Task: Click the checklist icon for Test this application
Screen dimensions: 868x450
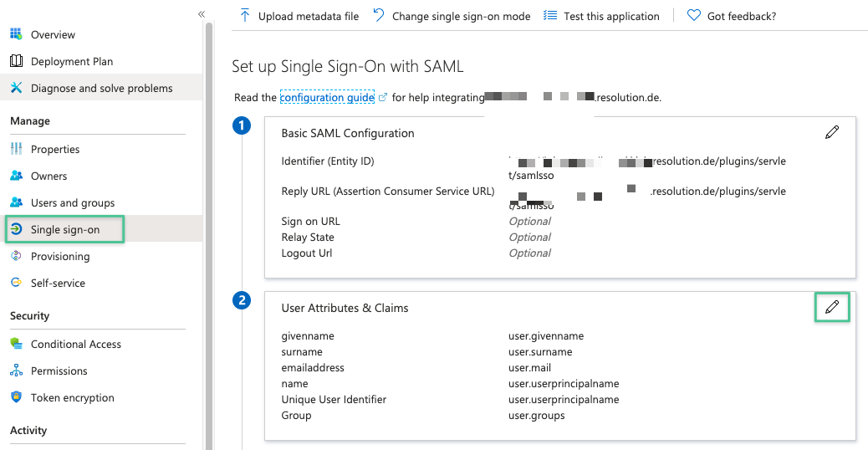Action: (550, 16)
